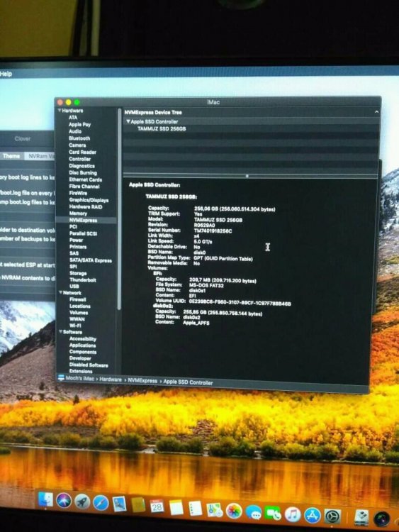The width and height of the screenshot is (399, 532).
Task: Select Graphics/Displays in the sidebar
Action: 89,200
